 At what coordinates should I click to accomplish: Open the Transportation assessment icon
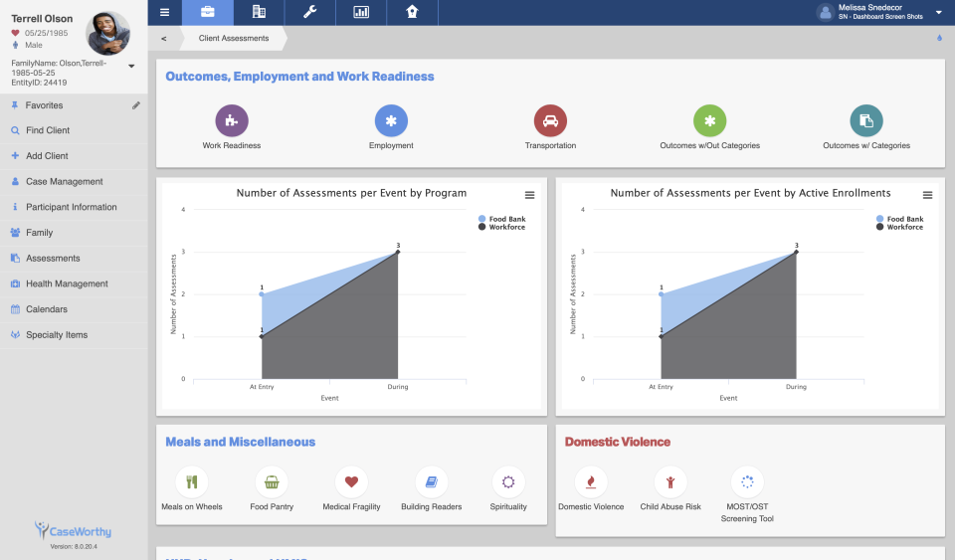550,120
